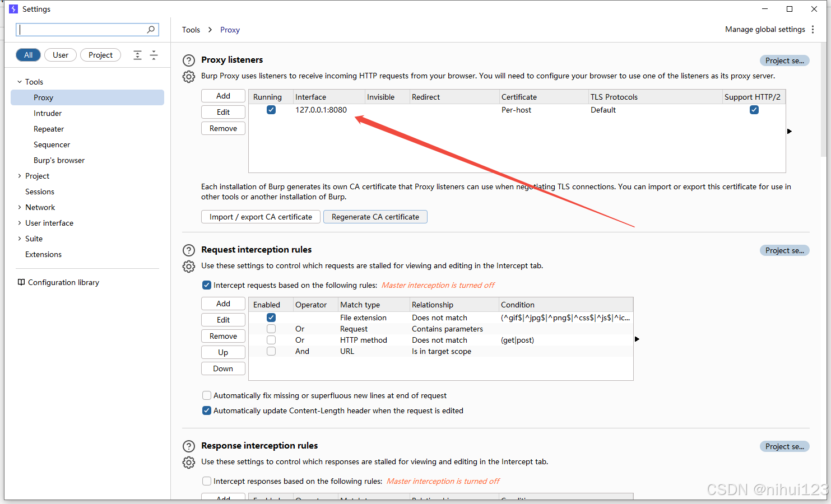Open the Manage global settings kebab menu
The width and height of the screenshot is (831, 504).
[x=813, y=29]
